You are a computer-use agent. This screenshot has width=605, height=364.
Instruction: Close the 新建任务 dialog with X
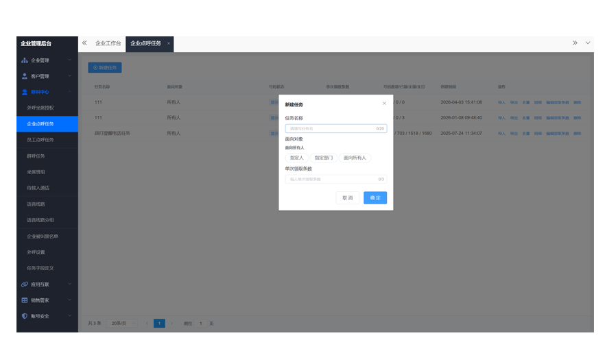coord(384,104)
